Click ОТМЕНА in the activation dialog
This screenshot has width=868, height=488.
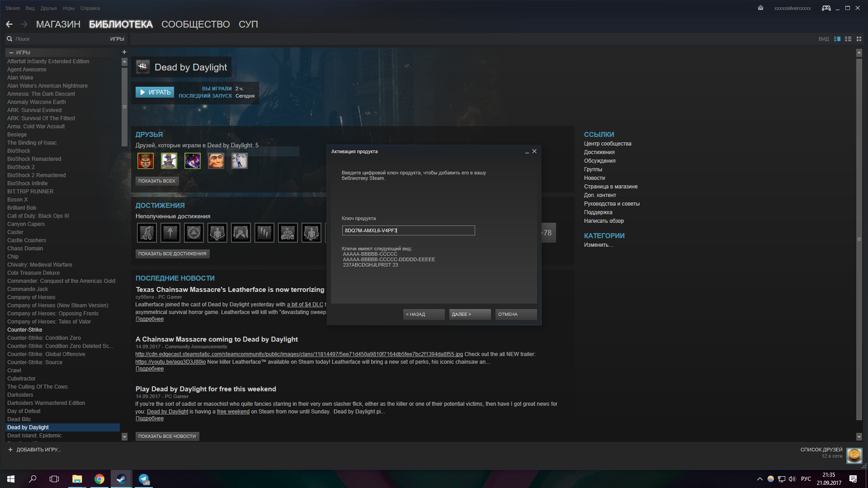click(x=516, y=314)
